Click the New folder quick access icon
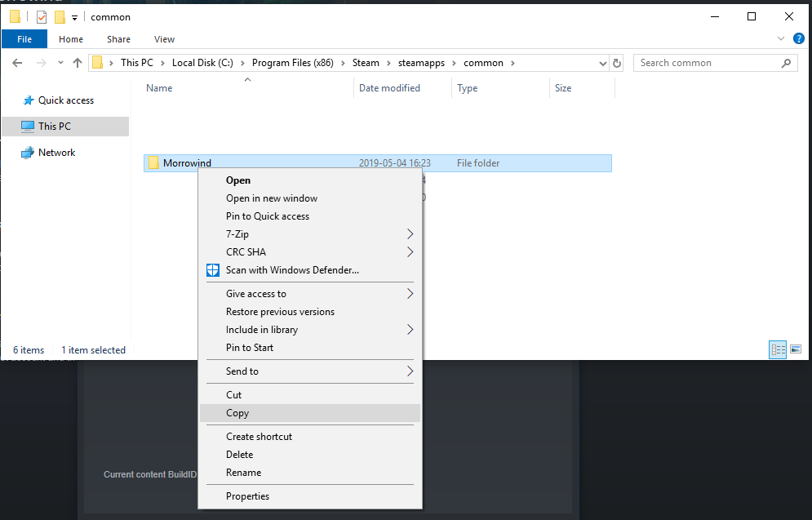 pos(60,17)
